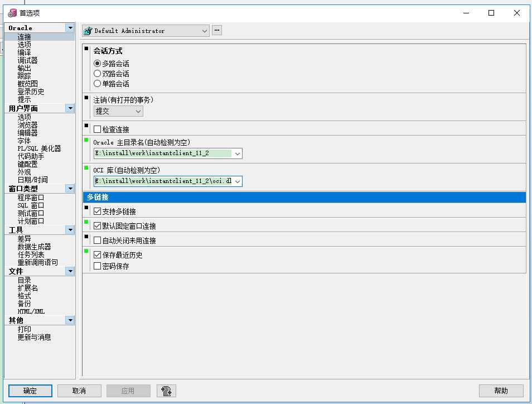
Task: Open the 更新与消息 preferences page
Action: click(x=34, y=337)
